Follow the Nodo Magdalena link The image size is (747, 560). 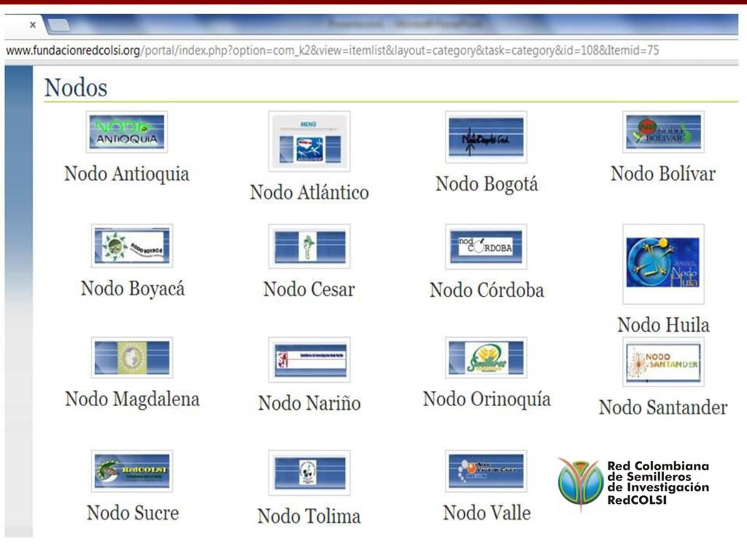pyautogui.click(x=132, y=399)
